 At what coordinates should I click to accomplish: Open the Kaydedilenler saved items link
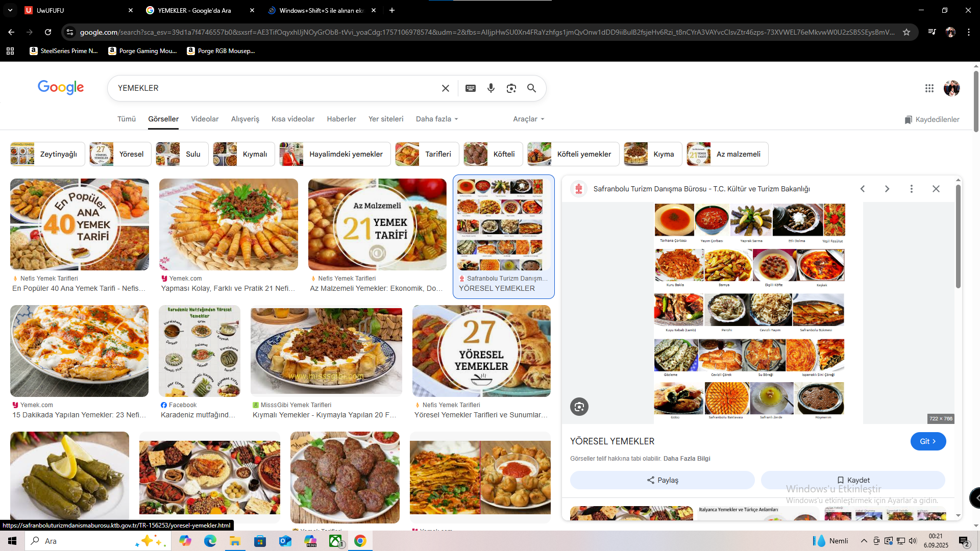coord(932,119)
